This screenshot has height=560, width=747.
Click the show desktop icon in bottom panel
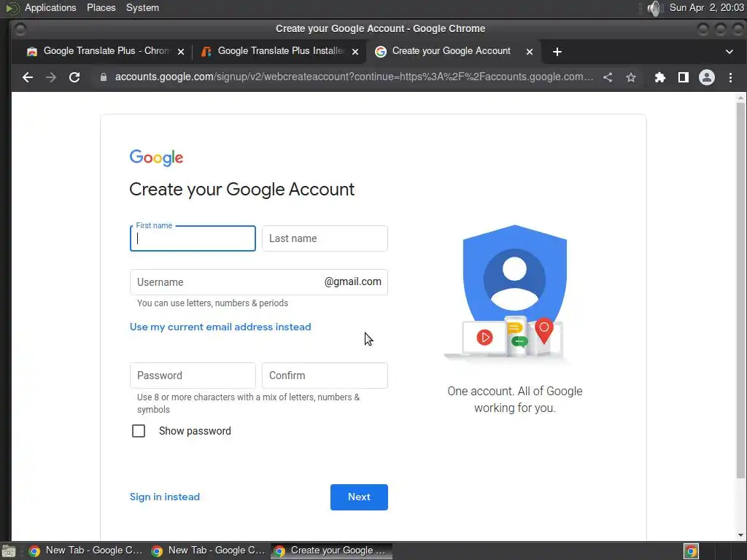pyautogui.click(x=9, y=551)
